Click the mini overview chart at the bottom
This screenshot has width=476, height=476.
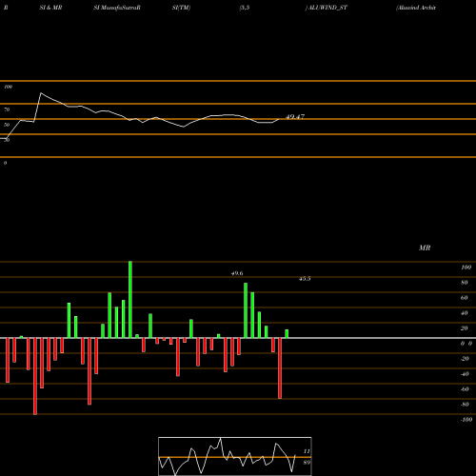click(235, 456)
